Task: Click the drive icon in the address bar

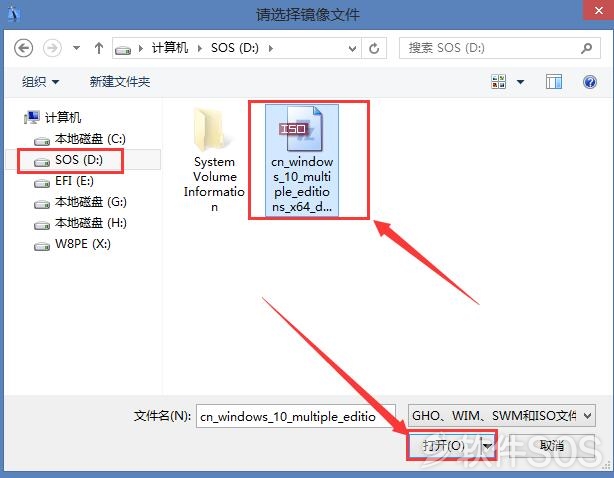Action: 123,50
